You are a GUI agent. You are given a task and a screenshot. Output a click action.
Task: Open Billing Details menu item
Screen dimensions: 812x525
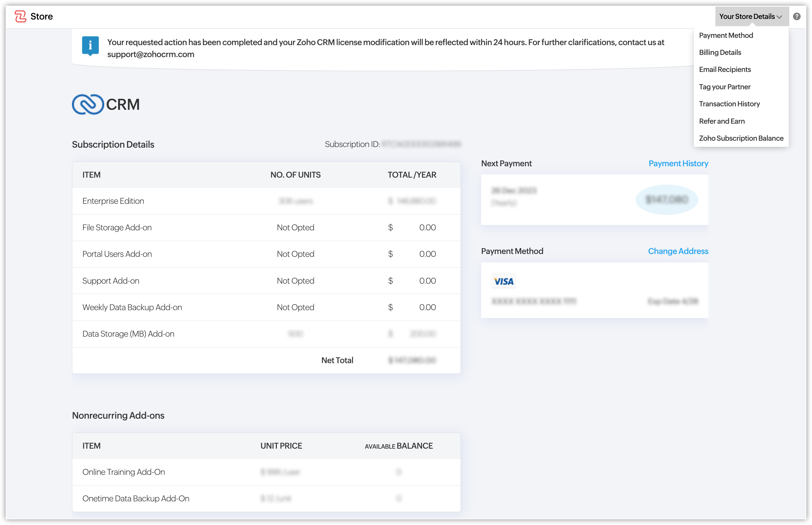coord(720,52)
